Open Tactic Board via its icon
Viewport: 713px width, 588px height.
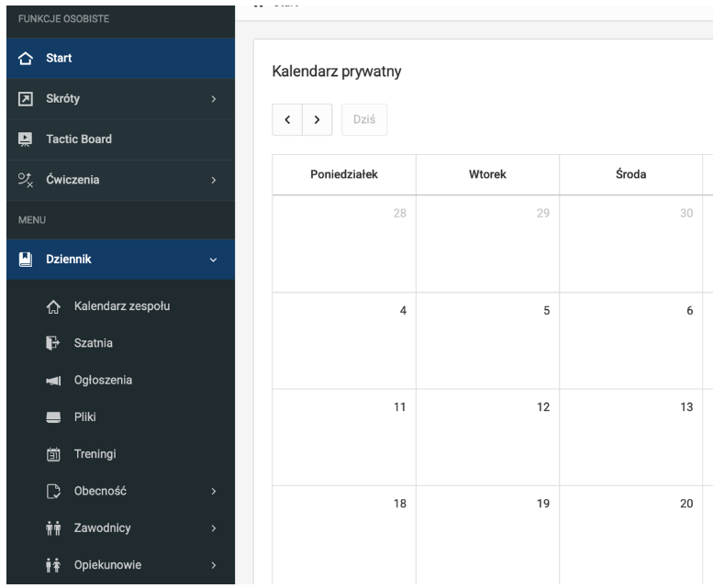[26, 139]
